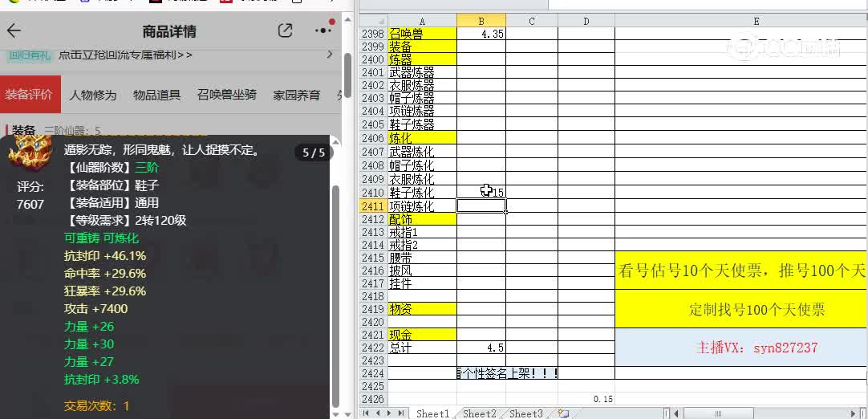Click the score value 7607
Screen dimensions: 868x419
tap(30, 205)
